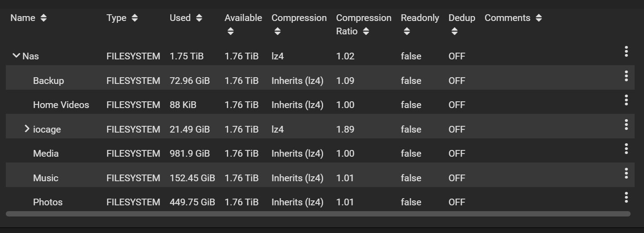The height and width of the screenshot is (233, 644).
Task: Select the Media dataset name
Action: tap(45, 154)
